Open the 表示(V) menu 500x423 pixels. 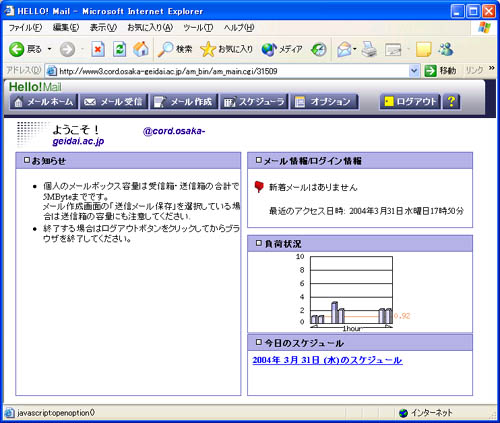(x=103, y=28)
